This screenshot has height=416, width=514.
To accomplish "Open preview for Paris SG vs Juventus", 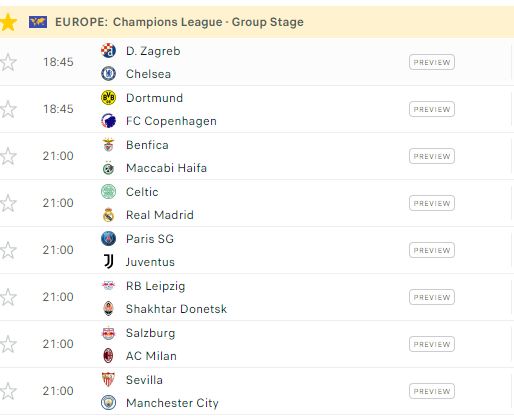I will [x=432, y=250].
